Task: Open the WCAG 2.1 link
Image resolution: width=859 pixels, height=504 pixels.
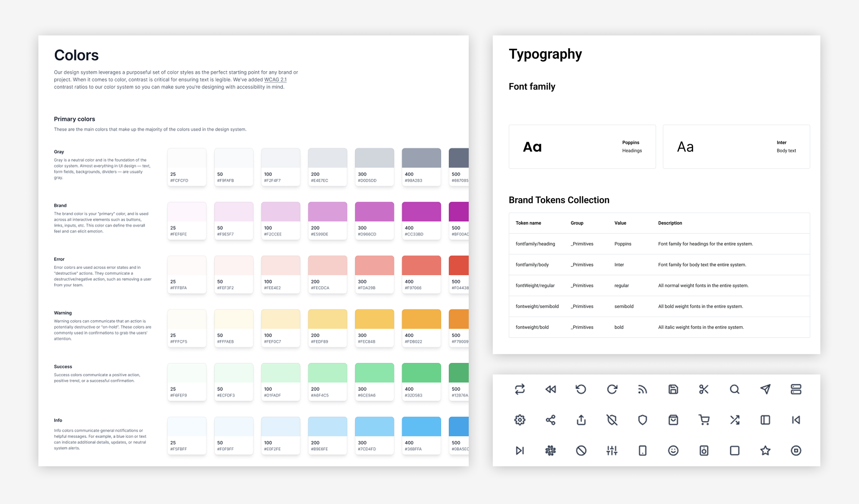Action: [x=275, y=80]
